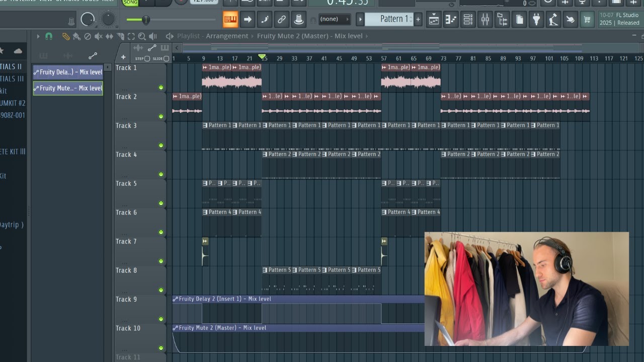
Task: Open the Arrangement breadcrumb menu
Action: [227, 36]
